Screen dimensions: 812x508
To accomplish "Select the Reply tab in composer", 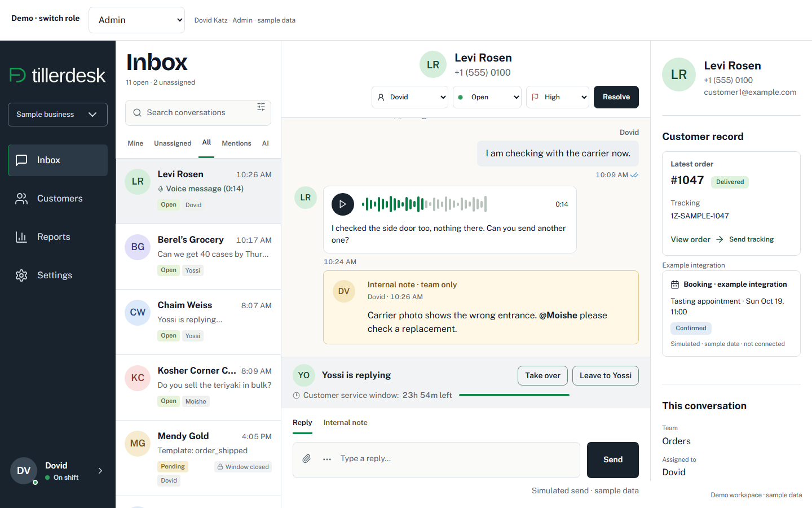I will coord(302,423).
